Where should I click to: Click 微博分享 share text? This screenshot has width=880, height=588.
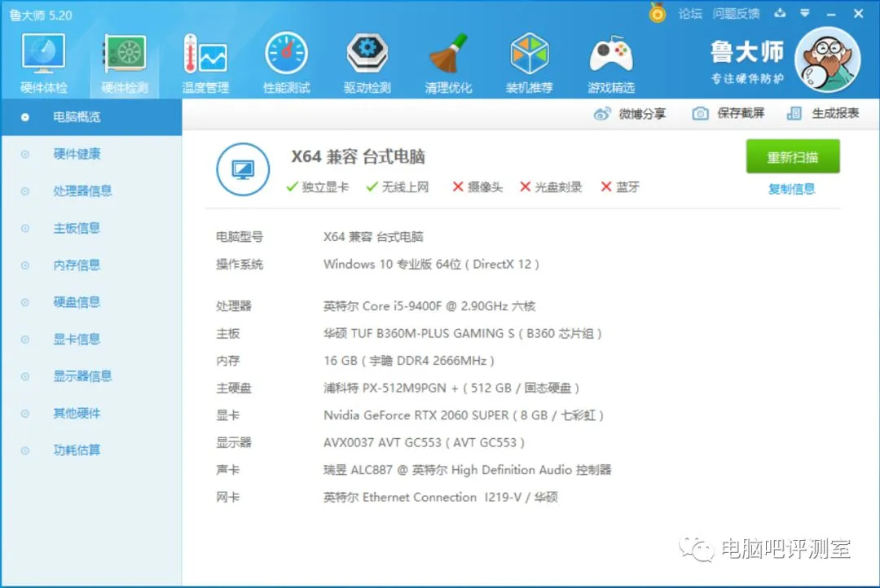(642, 114)
